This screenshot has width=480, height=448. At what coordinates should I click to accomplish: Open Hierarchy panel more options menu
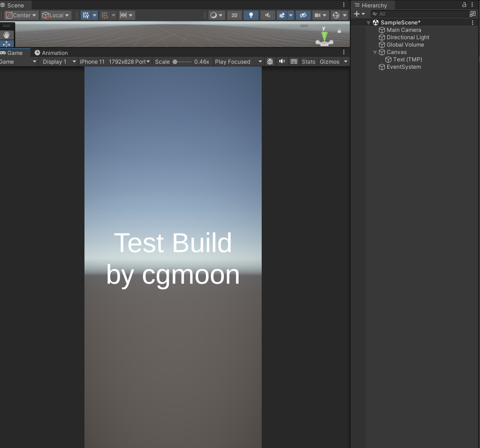[472, 5]
